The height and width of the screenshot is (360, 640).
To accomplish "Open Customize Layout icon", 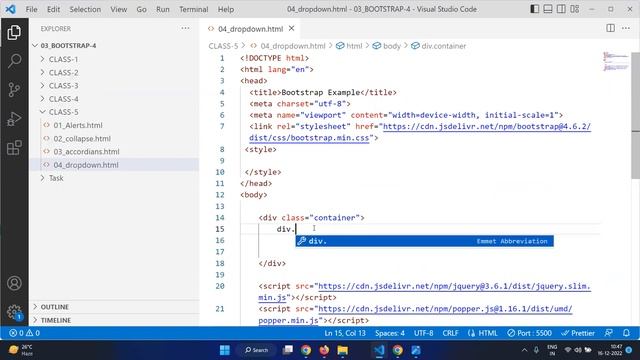I will pyautogui.click(x=575, y=9).
